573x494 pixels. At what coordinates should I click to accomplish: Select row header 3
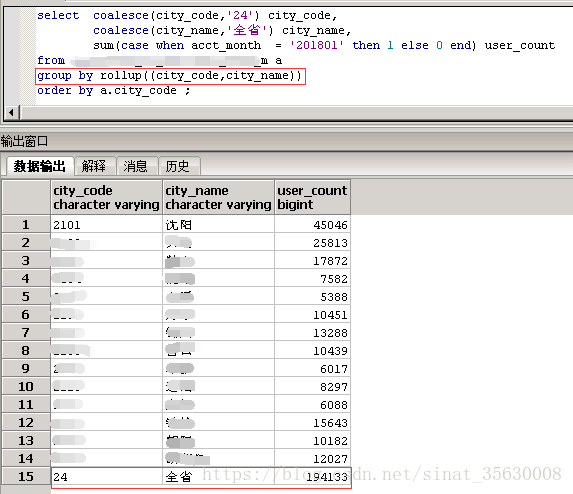[26, 261]
